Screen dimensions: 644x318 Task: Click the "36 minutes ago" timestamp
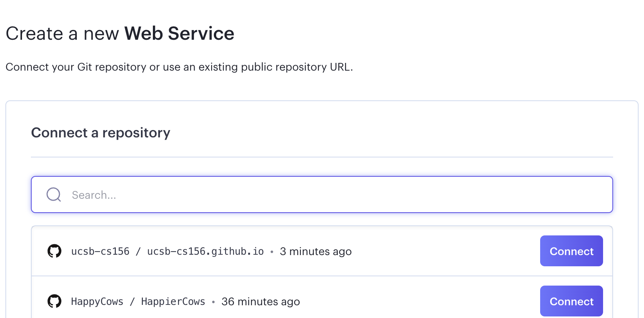pyautogui.click(x=261, y=301)
